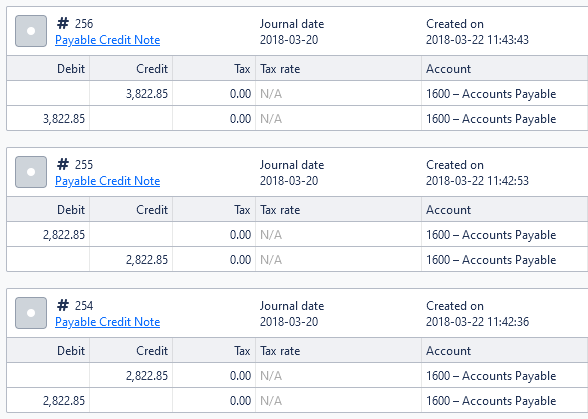588x419 pixels.
Task: Click created timestamp 2018-03-22 11:42:36
Action: [x=477, y=322]
